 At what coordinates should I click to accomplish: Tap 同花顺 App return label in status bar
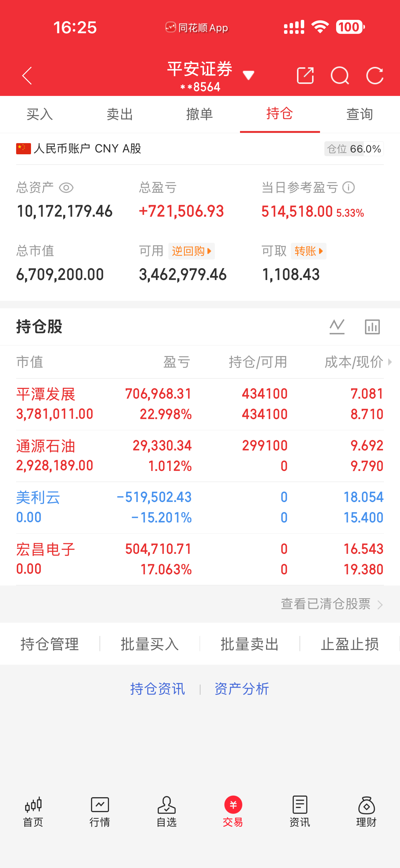197,27
